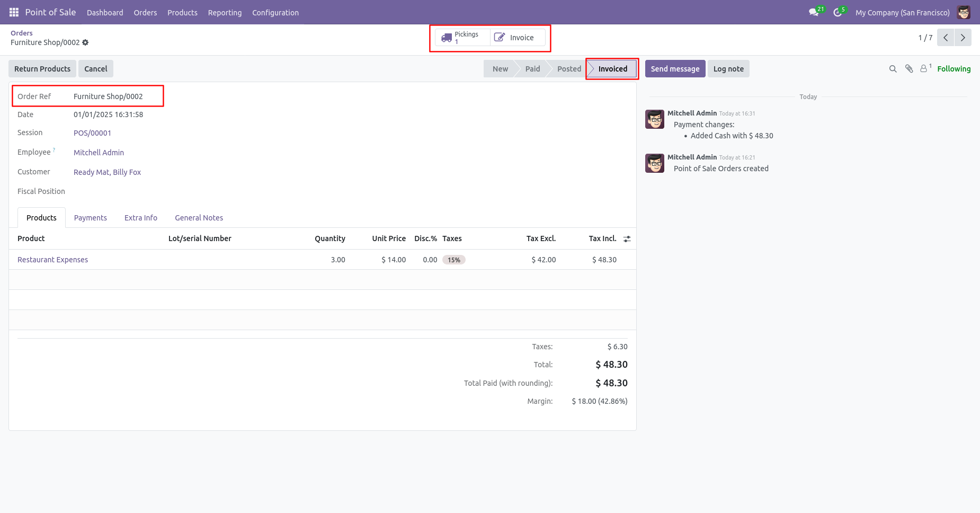Image resolution: width=980 pixels, height=513 pixels.
Task: Sort by Product column header
Action: coord(31,238)
